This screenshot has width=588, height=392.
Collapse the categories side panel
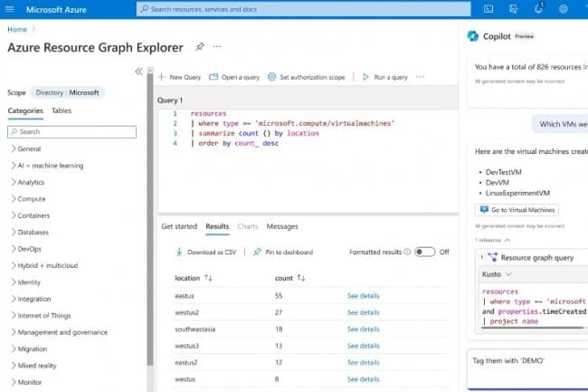(138, 72)
